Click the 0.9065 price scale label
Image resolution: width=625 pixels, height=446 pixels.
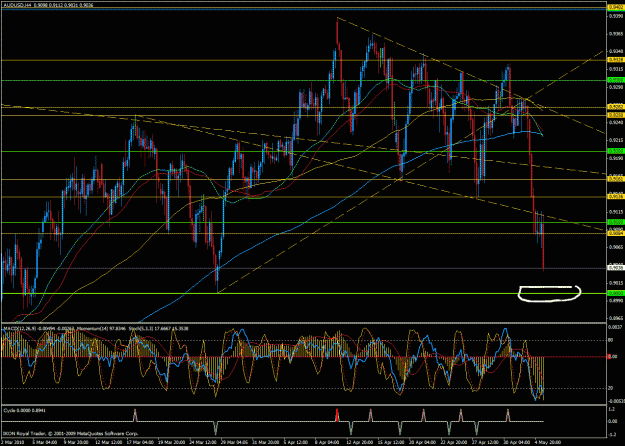point(614,247)
